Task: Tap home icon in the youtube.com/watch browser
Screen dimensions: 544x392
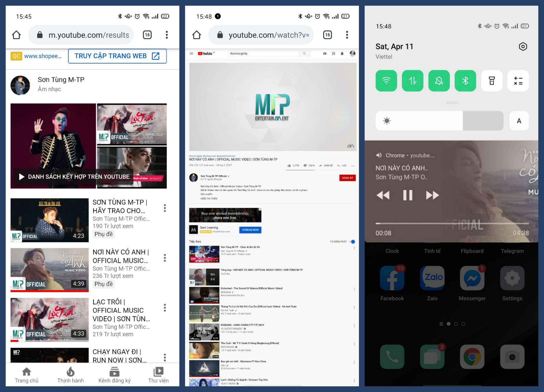Action: click(x=197, y=35)
